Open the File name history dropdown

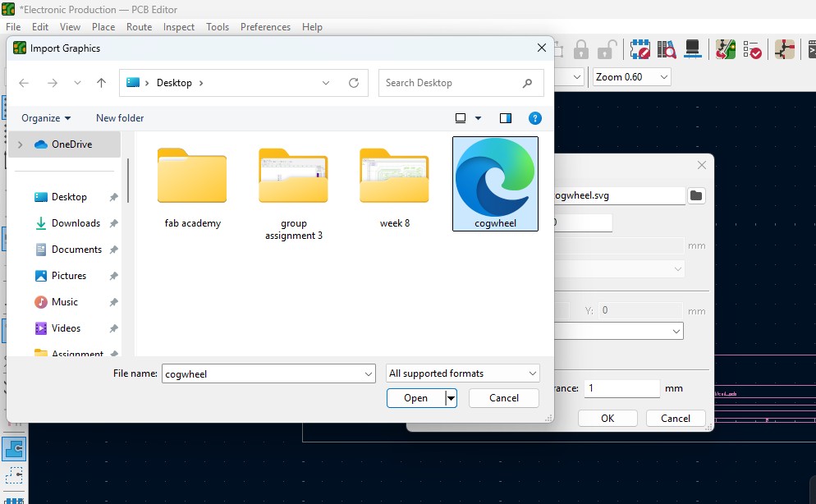pyautogui.click(x=368, y=374)
